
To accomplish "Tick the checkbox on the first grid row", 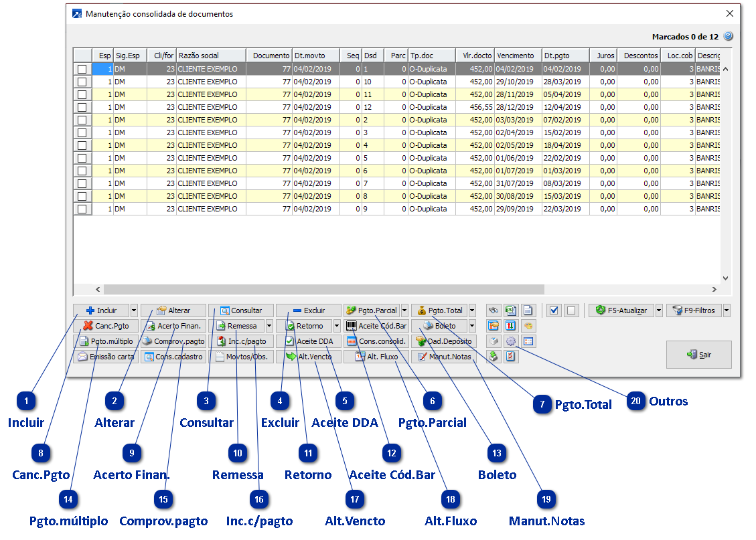I will 82,69.
